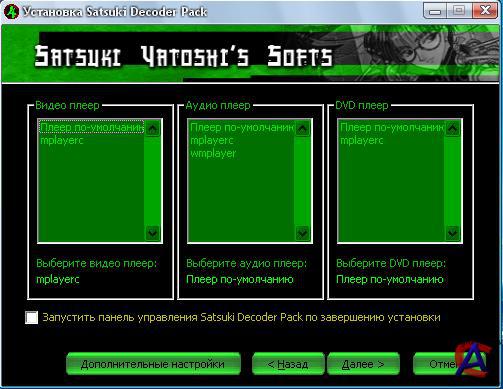Click video player list scroll-up arrow
This screenshot has height=389, width=503.
point(153,128)
